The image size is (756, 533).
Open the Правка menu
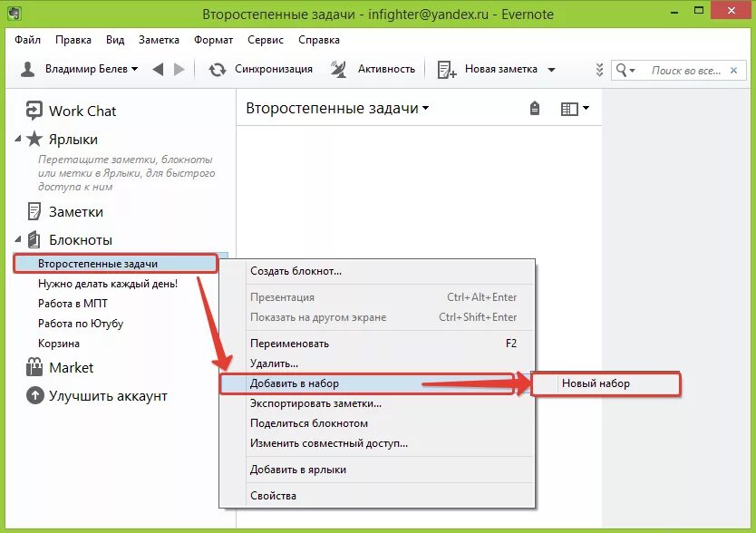pyautogui.click(x=73, y=40)
